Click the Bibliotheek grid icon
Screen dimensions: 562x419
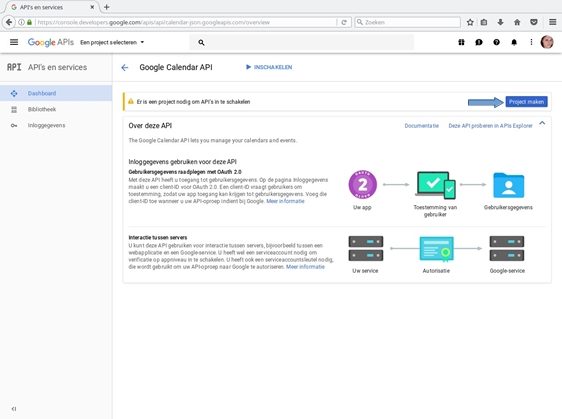(x=14, y=109)
